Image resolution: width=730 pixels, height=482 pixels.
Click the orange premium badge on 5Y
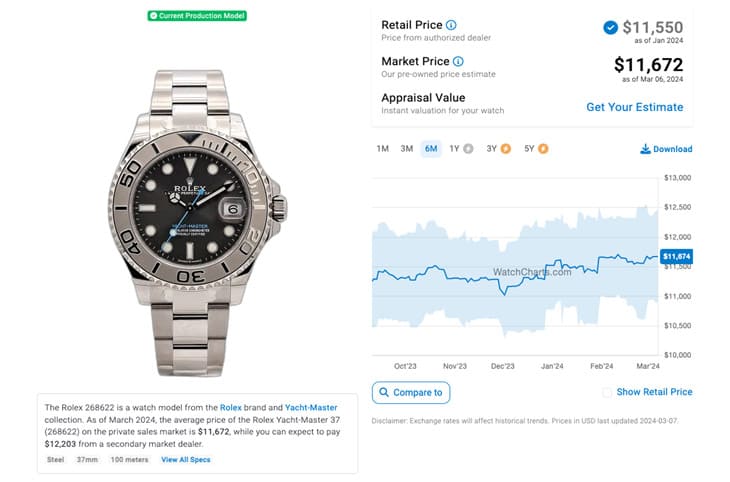tap(543, 149)
